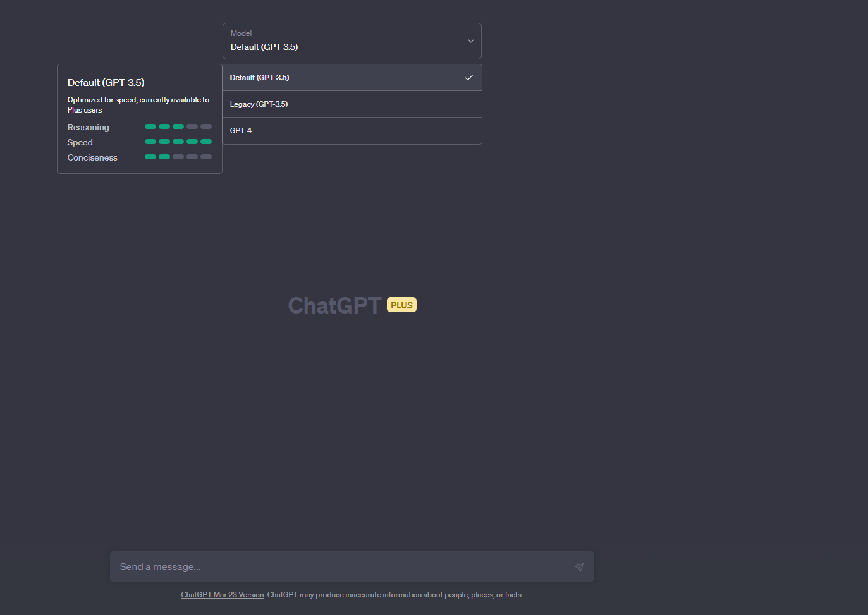
Task: Click the Reasoning label in info card
Action: 89,127
